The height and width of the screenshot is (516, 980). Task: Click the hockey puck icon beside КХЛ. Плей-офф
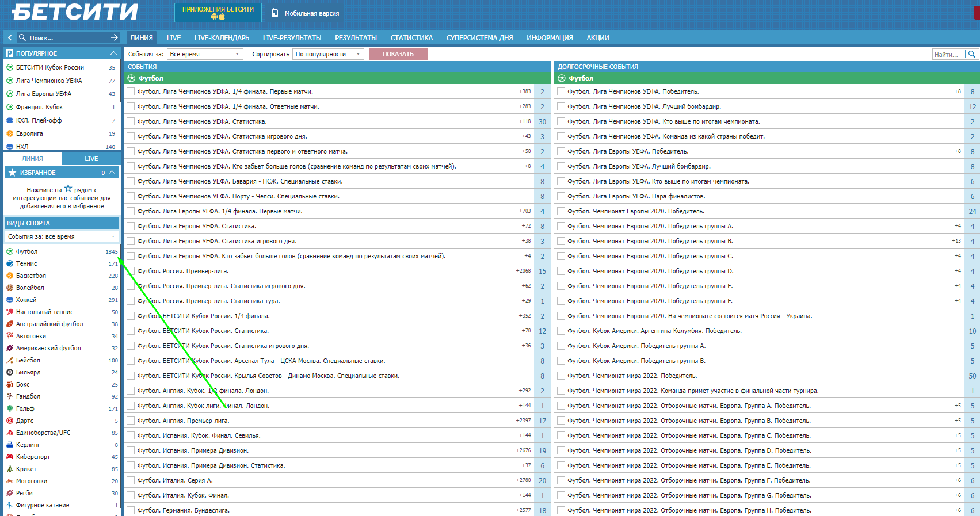tap(10, 120)
